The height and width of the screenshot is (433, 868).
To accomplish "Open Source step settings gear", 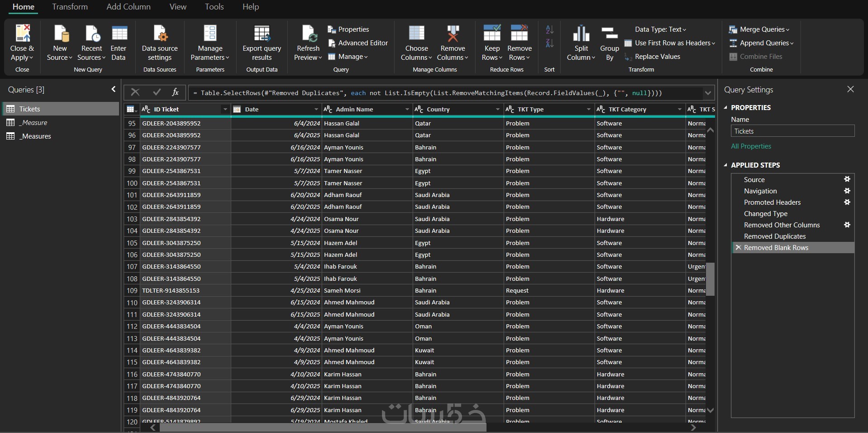I will (847, 179).
